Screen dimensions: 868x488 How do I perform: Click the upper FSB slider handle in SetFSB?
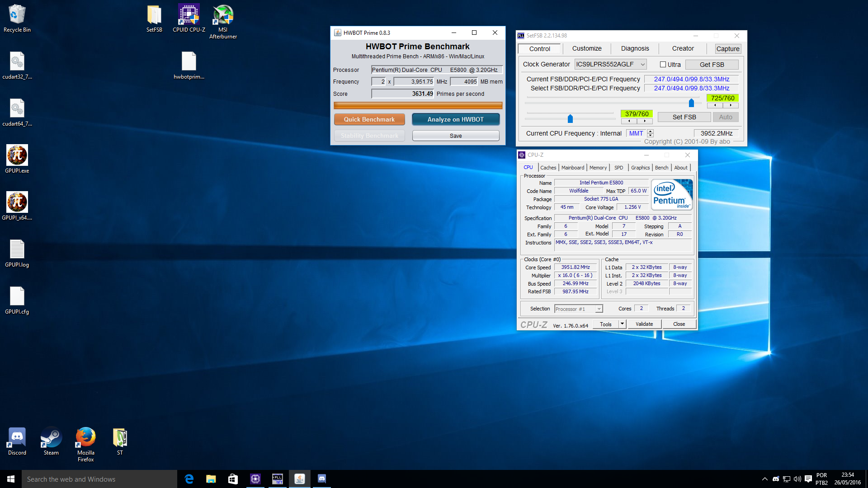tap(691, 103)
